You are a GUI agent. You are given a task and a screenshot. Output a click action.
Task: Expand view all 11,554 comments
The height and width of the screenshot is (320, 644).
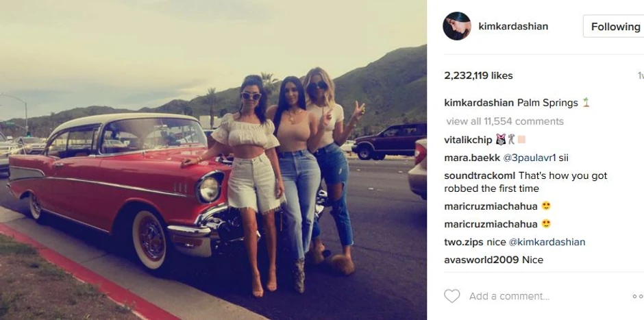pyautogui.click(x=505, y=121)
